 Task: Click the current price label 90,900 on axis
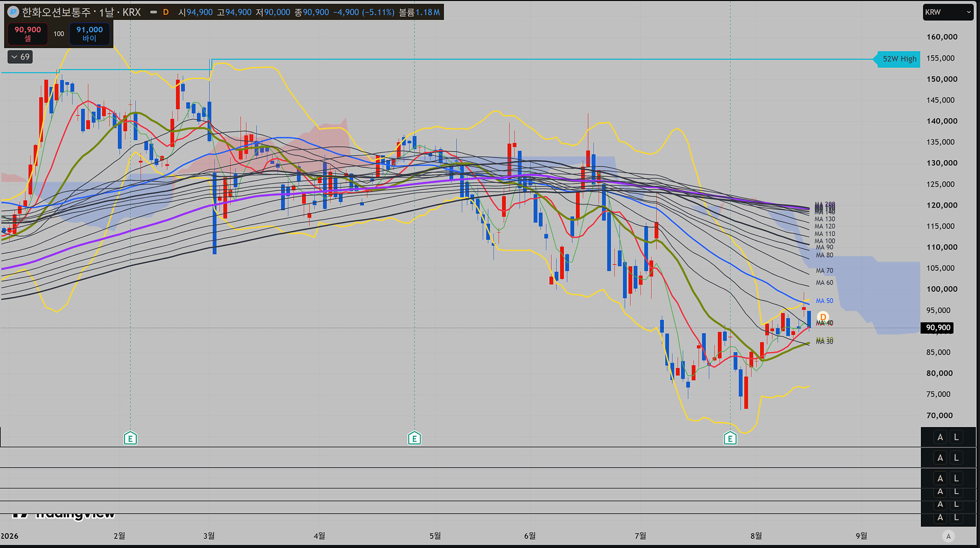point(938,328)
